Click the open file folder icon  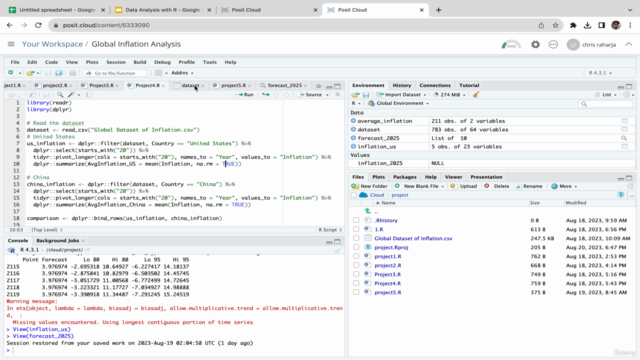30,73
